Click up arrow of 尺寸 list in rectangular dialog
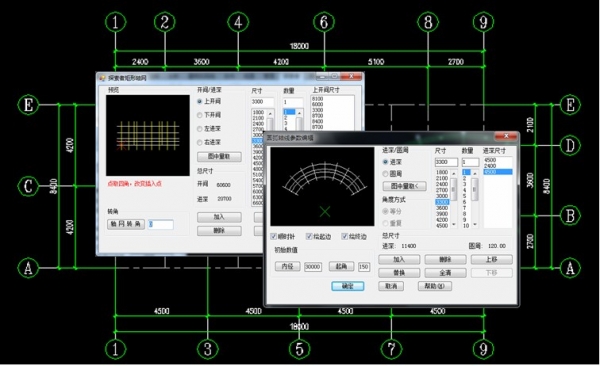Image resolution: width=600 pixels, height=366 pixels. 270,114
